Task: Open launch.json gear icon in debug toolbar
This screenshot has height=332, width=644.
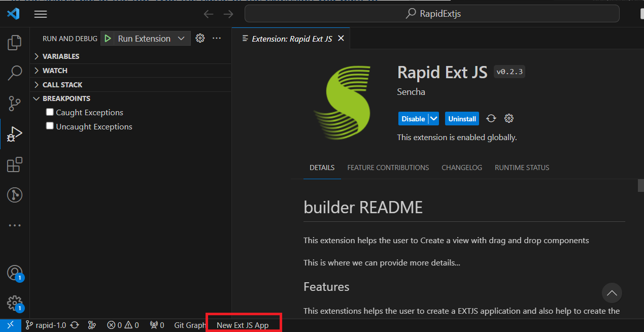Action: [200, 39]
